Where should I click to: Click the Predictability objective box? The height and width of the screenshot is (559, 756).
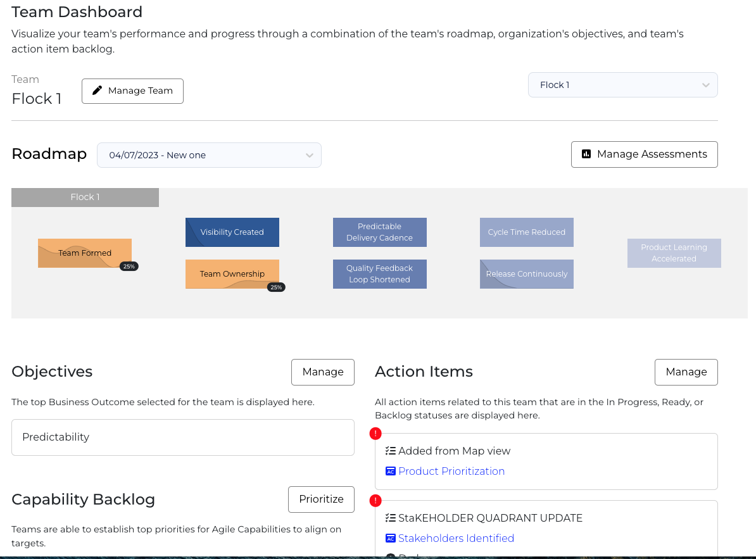tap(182, 437)
